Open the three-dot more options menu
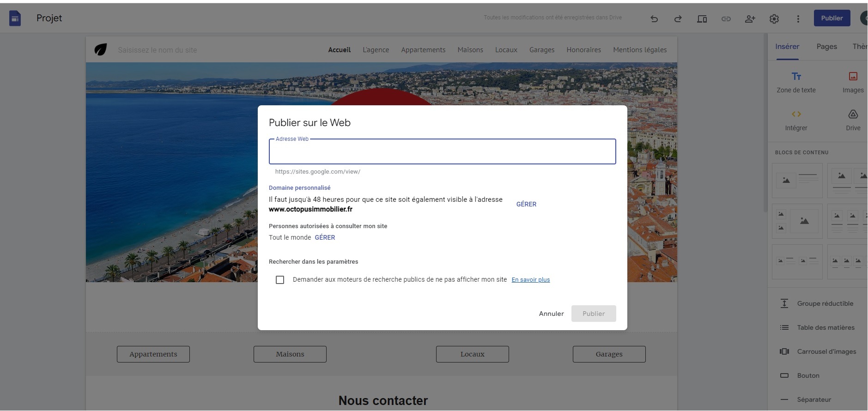 [798, 19]
